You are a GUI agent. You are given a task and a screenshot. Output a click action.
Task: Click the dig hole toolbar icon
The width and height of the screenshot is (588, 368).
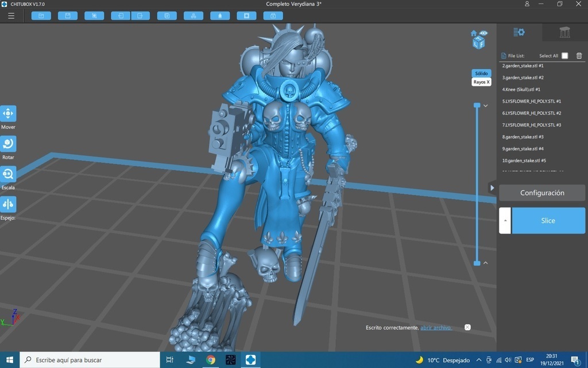click(246, 16)
